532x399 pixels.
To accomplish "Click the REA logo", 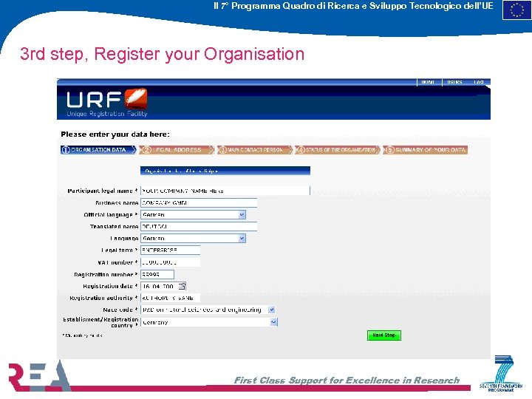I will click(39, 375).
